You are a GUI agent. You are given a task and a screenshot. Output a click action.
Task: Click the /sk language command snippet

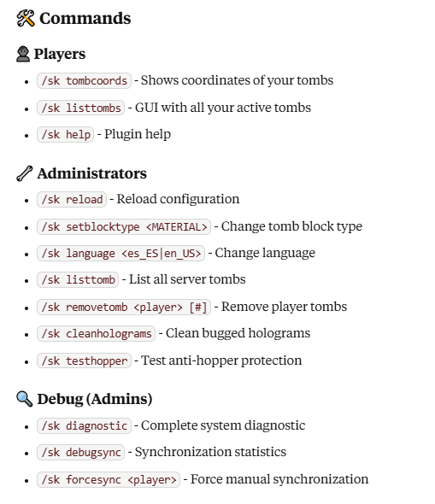(x=121, y=254)
